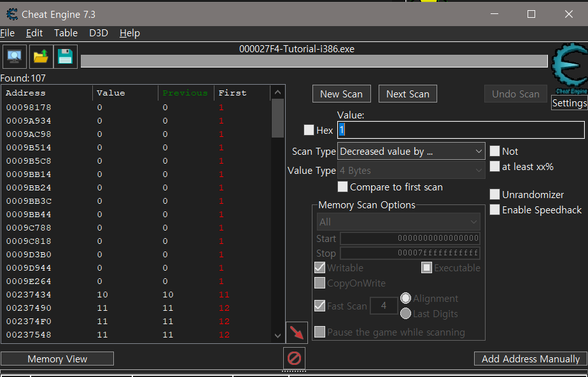The image size is (588, 377).
Task: Click Cheat Engine title bar app icon
Action: point(12,14)
